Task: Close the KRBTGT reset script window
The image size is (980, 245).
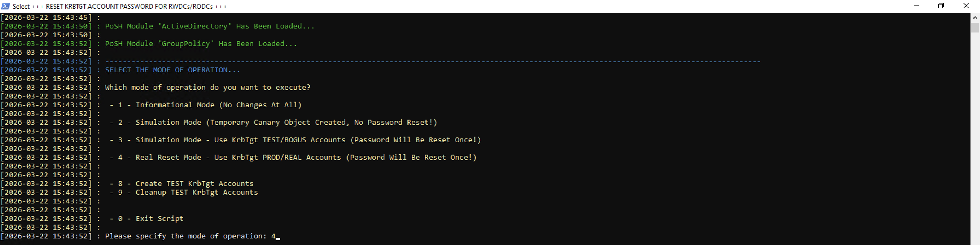Action: coord(966,6)
